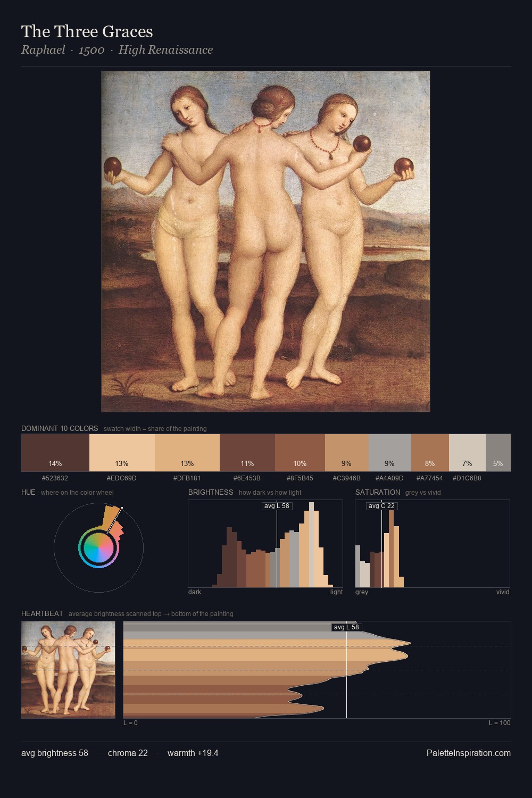Click the 'vivid' saturation axis label
The image size is (532, 798).
pos(503,592)
